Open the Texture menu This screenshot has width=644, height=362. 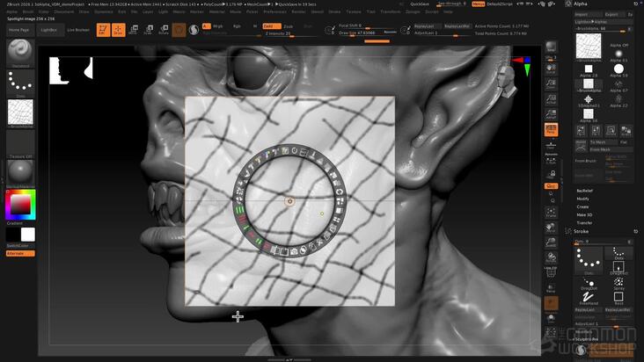[x=353, y=12]
